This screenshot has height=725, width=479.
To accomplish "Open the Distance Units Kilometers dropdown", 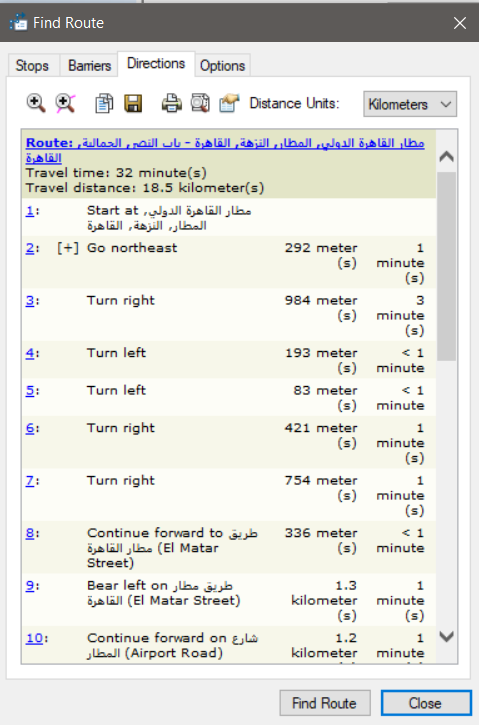I will click(410, 104).
